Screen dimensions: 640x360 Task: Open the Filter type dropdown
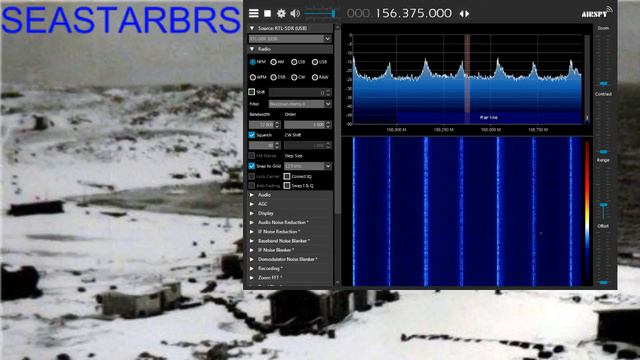point(300,104)
